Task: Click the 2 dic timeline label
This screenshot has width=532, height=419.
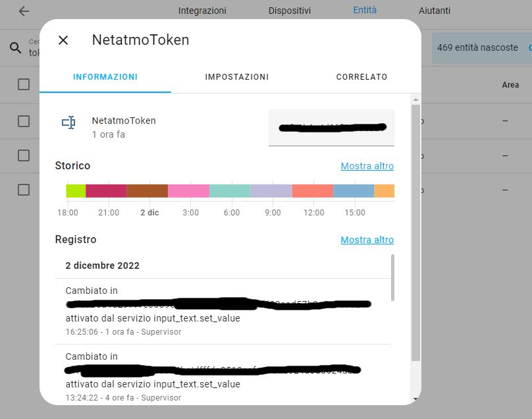Action: click(x=149, y=213)
